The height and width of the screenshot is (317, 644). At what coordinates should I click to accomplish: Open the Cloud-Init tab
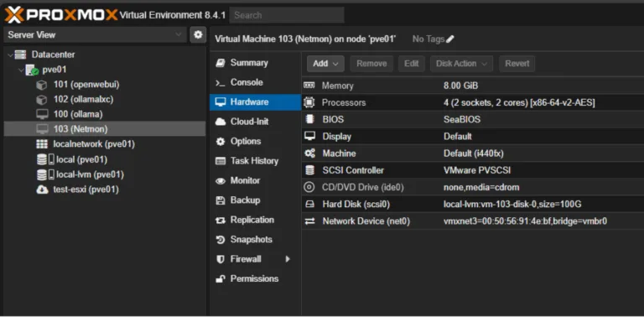click(x=256, y=122)
